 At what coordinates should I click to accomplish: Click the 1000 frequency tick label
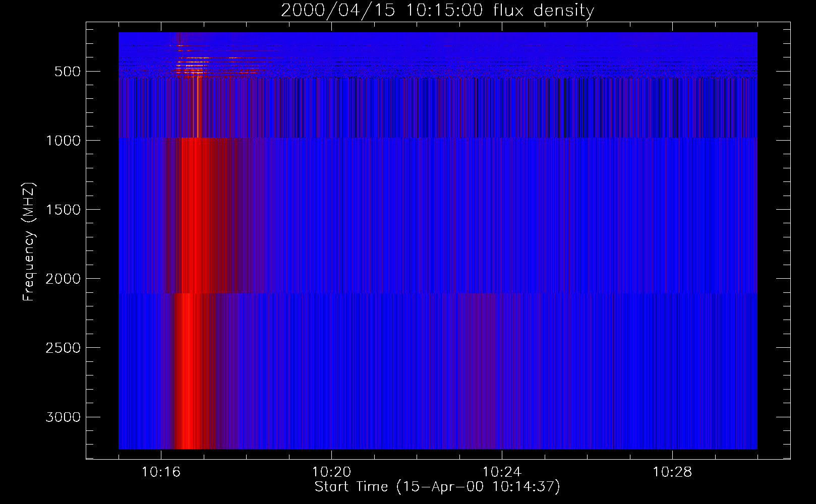click(x=63, y=141)
